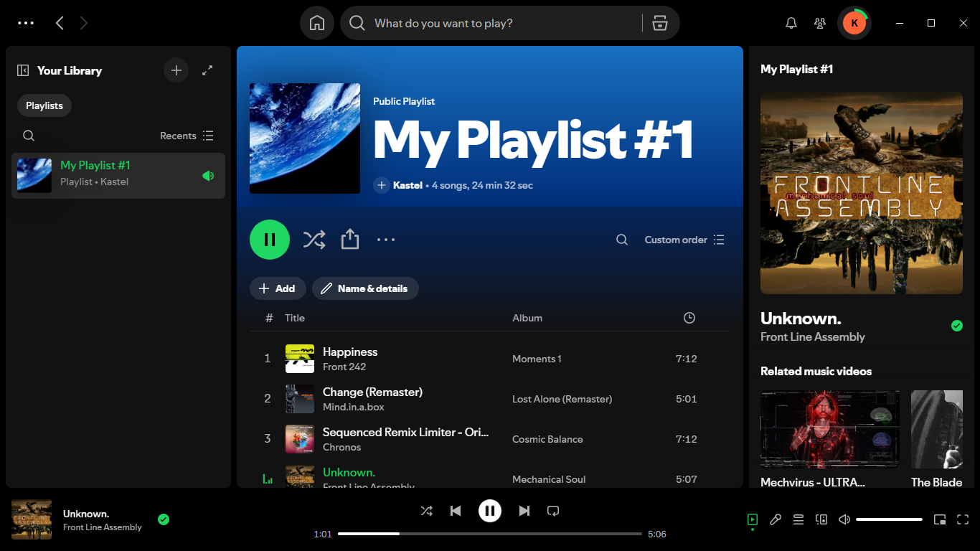Open Chronos artist link

pyautogui.click(x=341, y=447)
